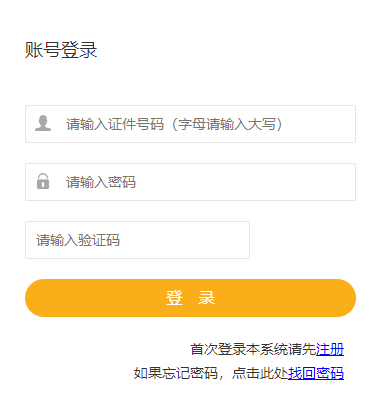Click the 请输入验证码 captcha input box
383x399 pixels.
pyautogui.click(x=137, y=240)
